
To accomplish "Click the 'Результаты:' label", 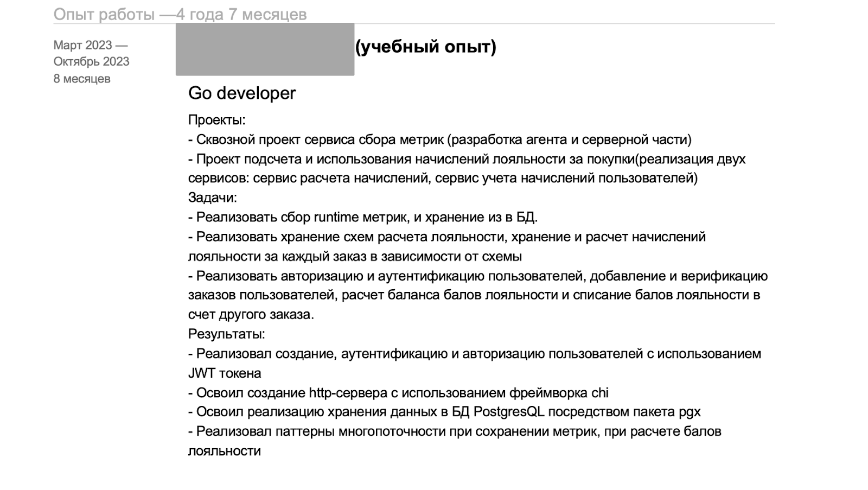I will [x=226, y=334].
